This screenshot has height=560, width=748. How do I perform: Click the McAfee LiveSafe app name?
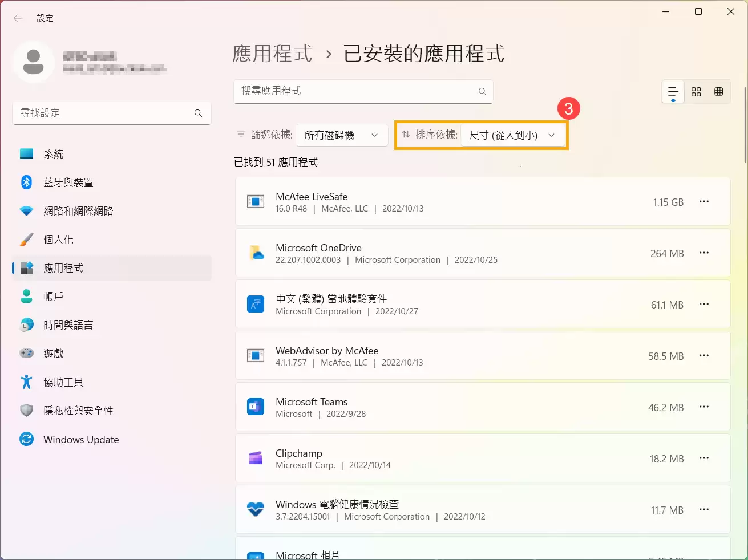[312, 197]
